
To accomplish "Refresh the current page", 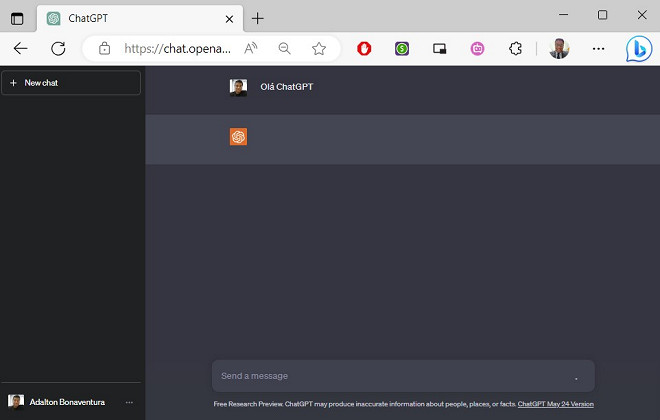I will click(58, 48).
